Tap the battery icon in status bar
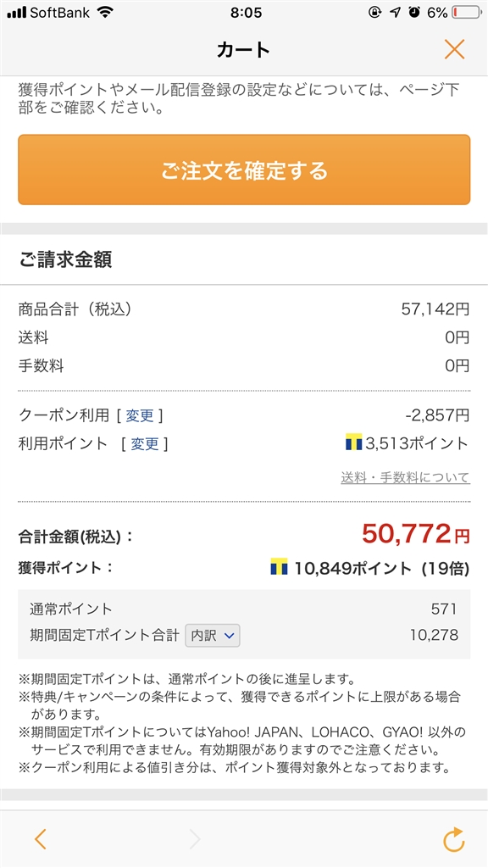 tap(467, 12)
